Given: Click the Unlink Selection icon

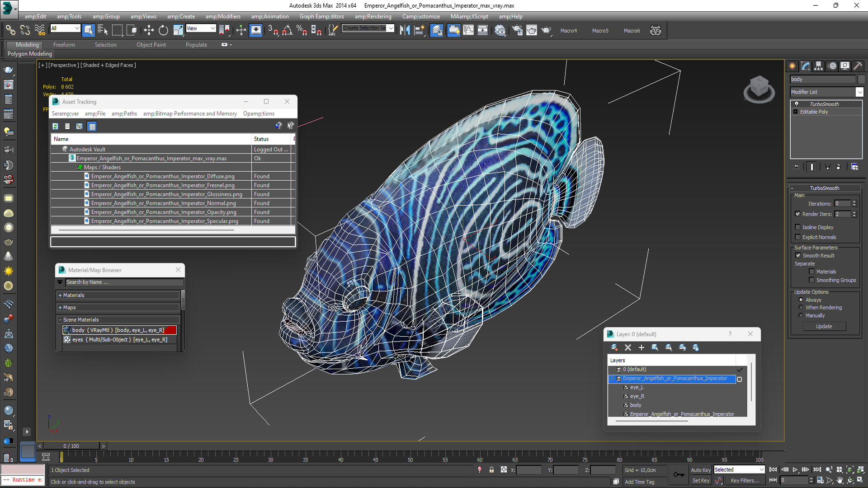Looking at the screenshot, I should coord(25,30).
